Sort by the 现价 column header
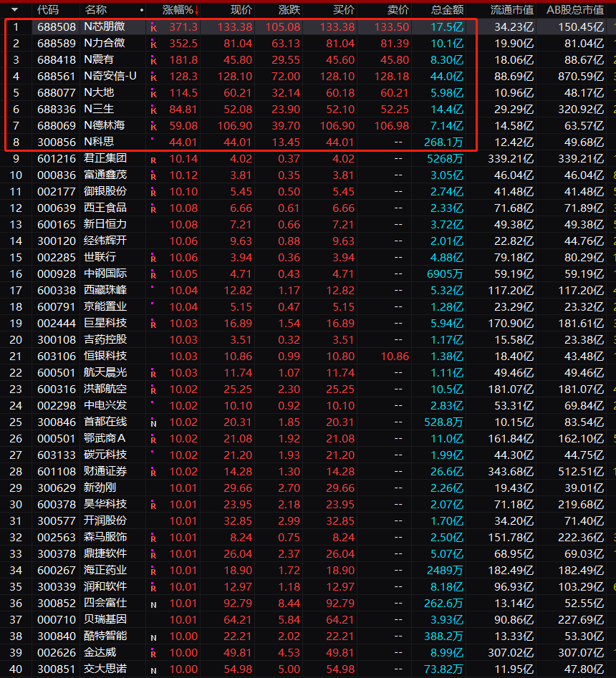The height and width of the screenshot is (678, 616). pyautogui.click(x=241, y=9)
